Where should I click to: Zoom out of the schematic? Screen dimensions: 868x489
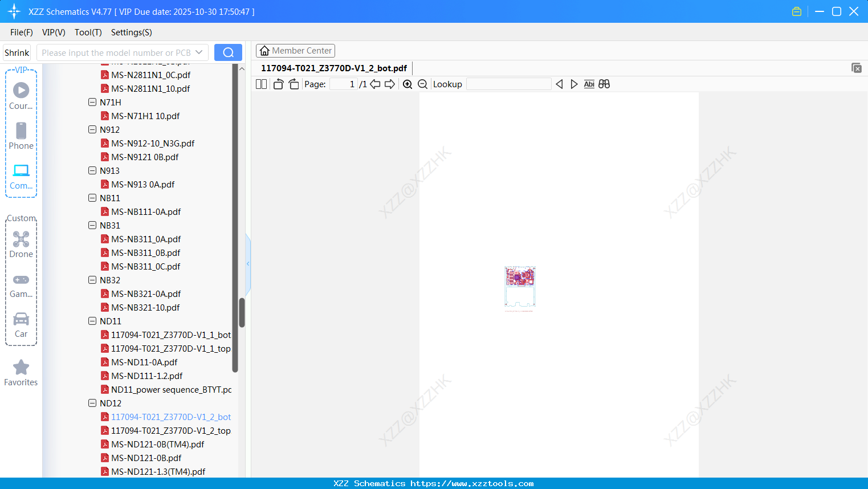click(422, 84)
